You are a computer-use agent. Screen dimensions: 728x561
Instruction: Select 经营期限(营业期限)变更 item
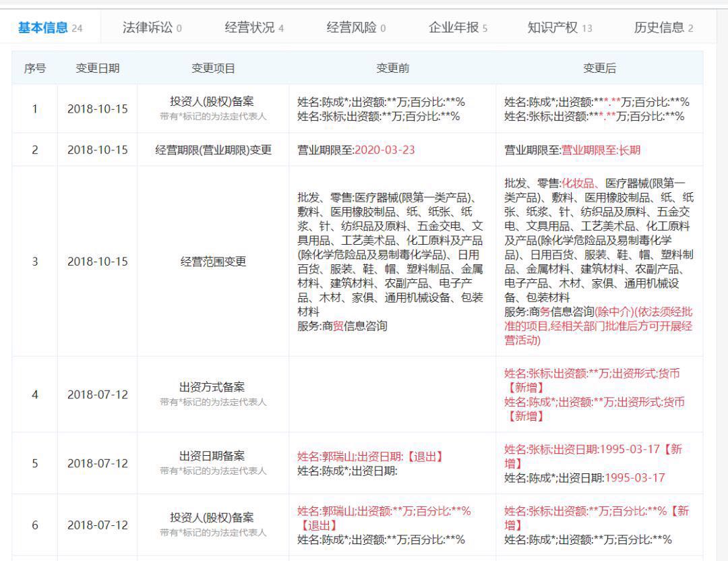tap(213, 150)
